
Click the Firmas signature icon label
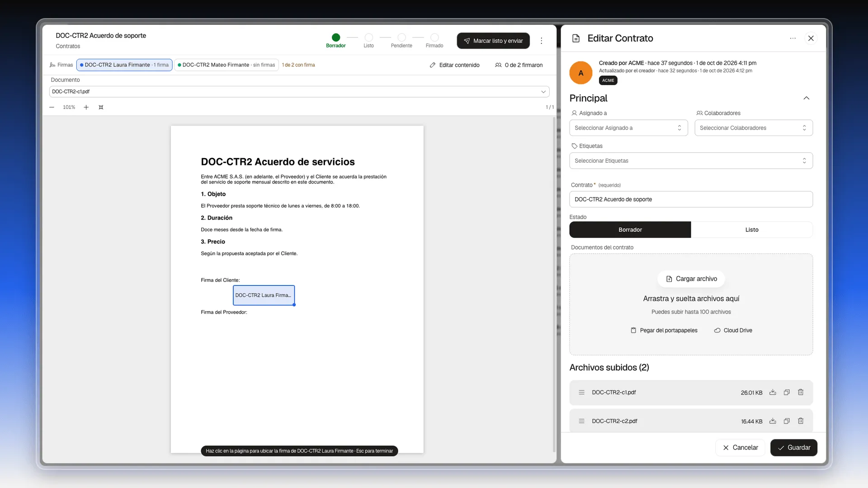[61, 65]
